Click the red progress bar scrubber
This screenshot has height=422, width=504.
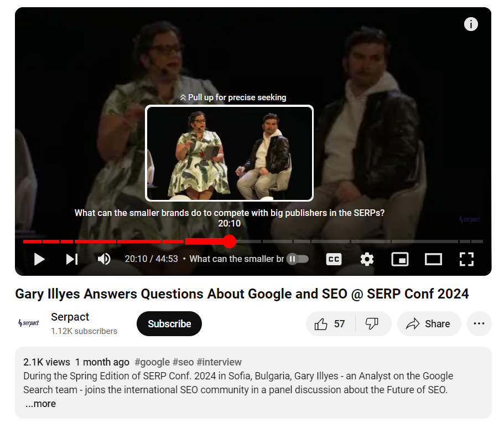230,241
